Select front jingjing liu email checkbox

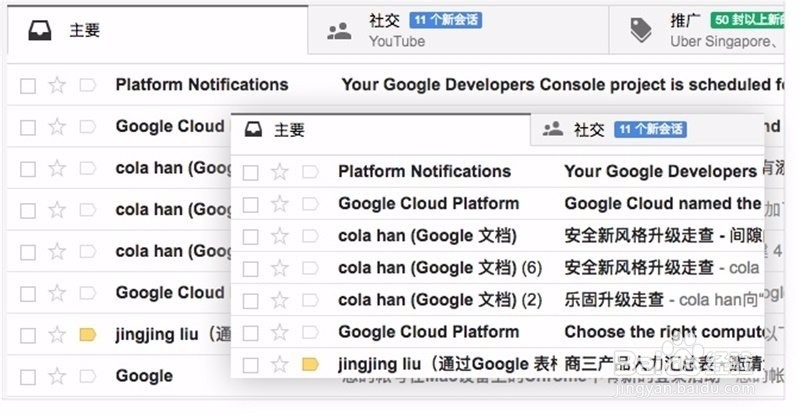[x=250, y=365]
